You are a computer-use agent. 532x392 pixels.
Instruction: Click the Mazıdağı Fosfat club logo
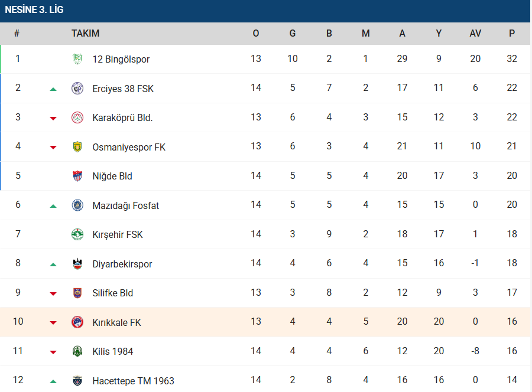click(x=77, y=205)
